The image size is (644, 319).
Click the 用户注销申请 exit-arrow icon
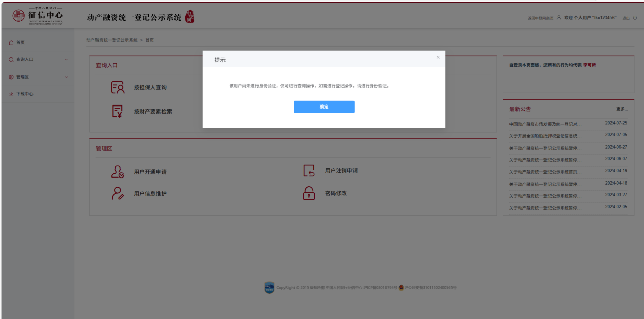click(x=309, y=171)
